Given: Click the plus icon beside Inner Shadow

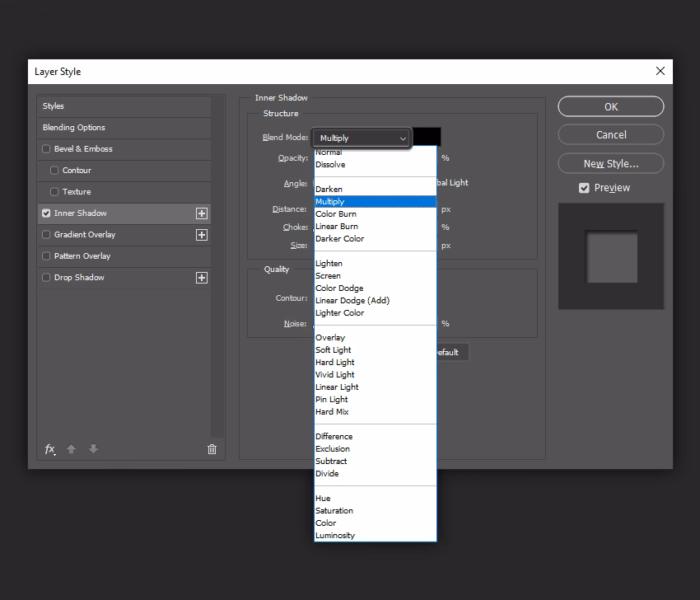Looking at the screenshot, I should pyautogui.click(x=202, y=213).
